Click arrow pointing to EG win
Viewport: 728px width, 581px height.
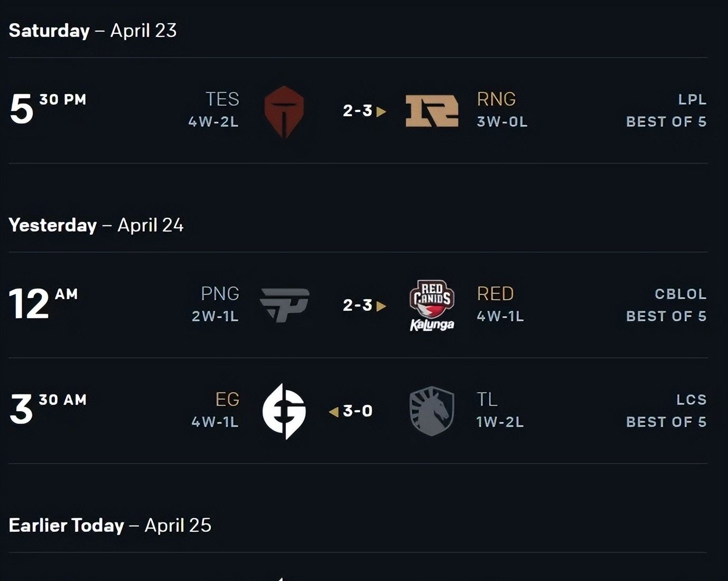pos(333,412)
